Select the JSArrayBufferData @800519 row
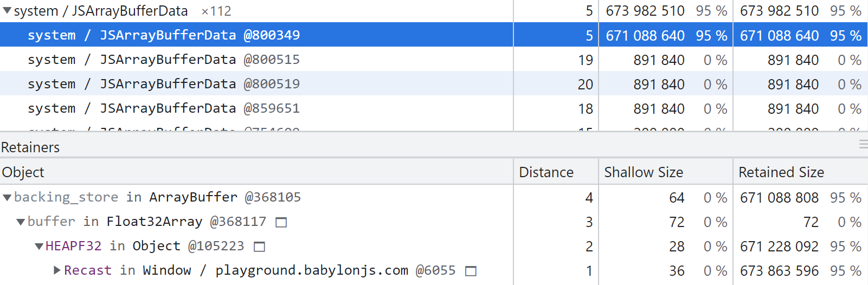Screen dimensions: 868x285 (163, 84)
